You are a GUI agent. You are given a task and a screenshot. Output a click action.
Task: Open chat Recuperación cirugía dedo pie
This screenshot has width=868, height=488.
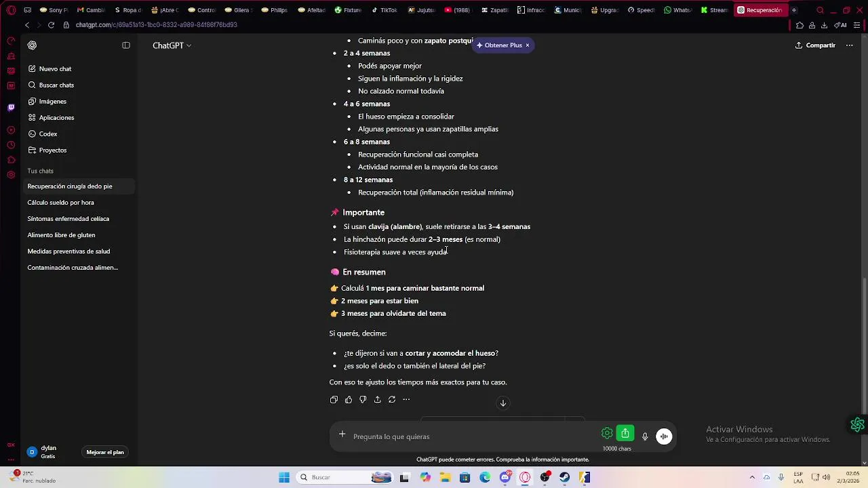80,186
